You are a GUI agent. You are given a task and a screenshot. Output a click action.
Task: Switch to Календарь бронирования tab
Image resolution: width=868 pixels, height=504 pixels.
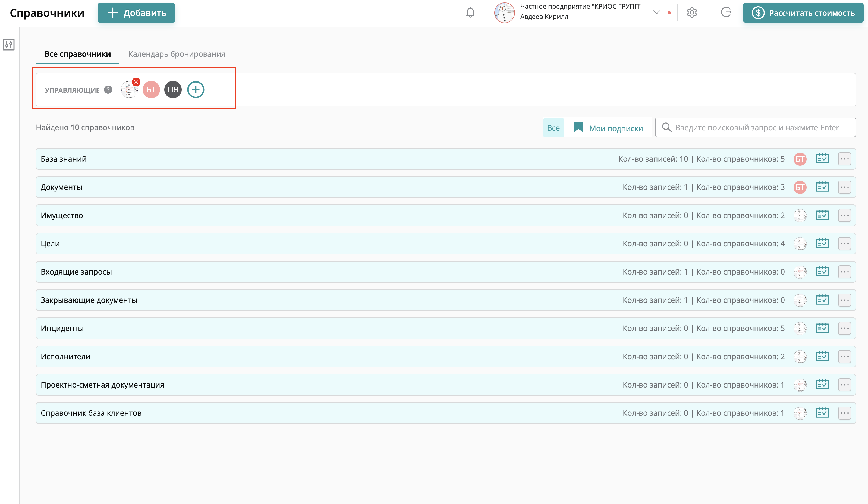(177, 54)
